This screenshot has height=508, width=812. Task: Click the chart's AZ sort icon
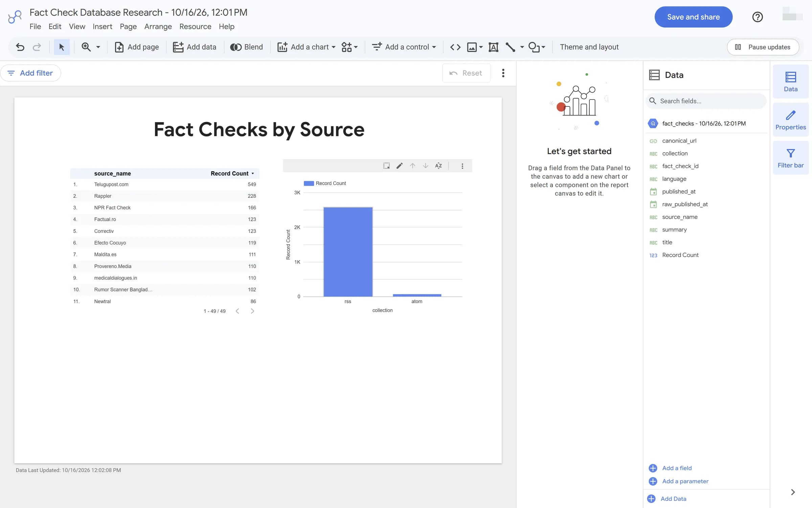(x=438, y=166)
